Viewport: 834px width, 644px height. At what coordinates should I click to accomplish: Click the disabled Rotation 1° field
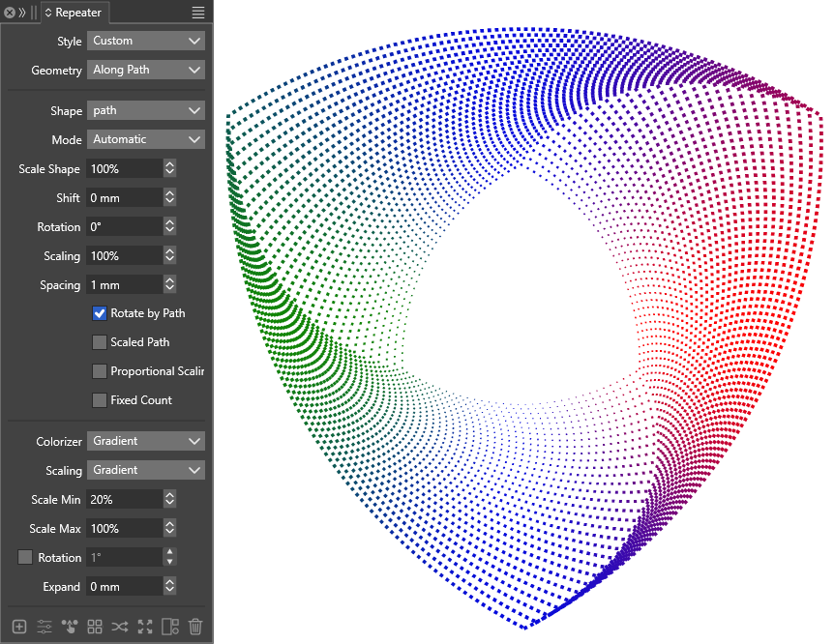coord(125,557)
